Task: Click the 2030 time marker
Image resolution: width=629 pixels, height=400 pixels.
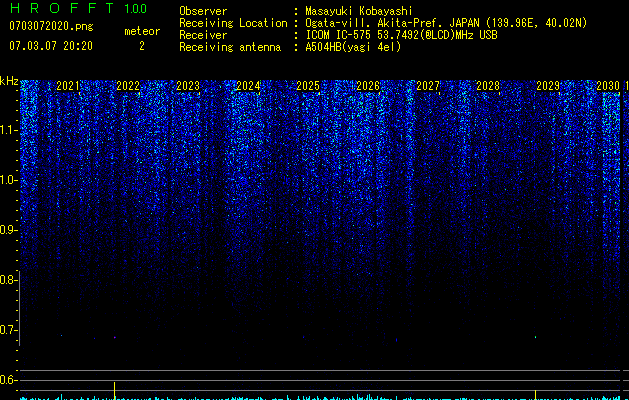Action: (608, 85)
